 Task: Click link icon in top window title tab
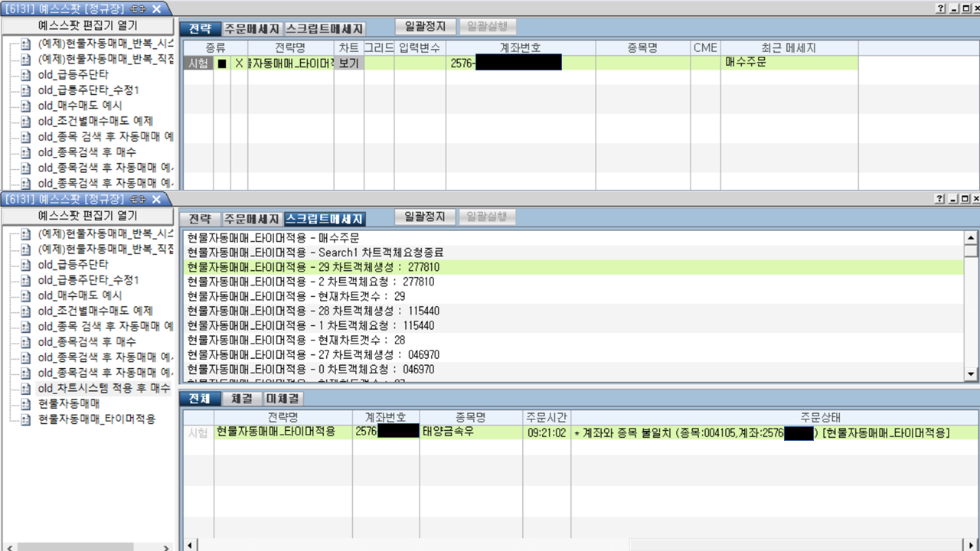(139, 8)
